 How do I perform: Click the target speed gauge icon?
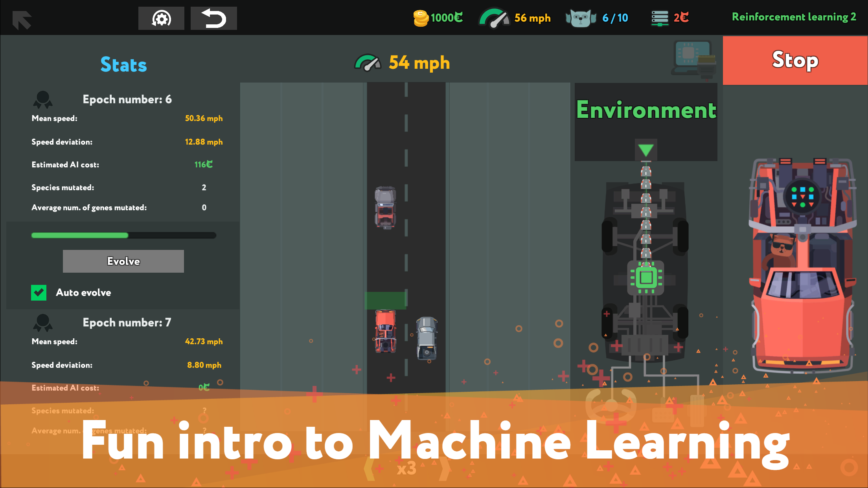494,18
